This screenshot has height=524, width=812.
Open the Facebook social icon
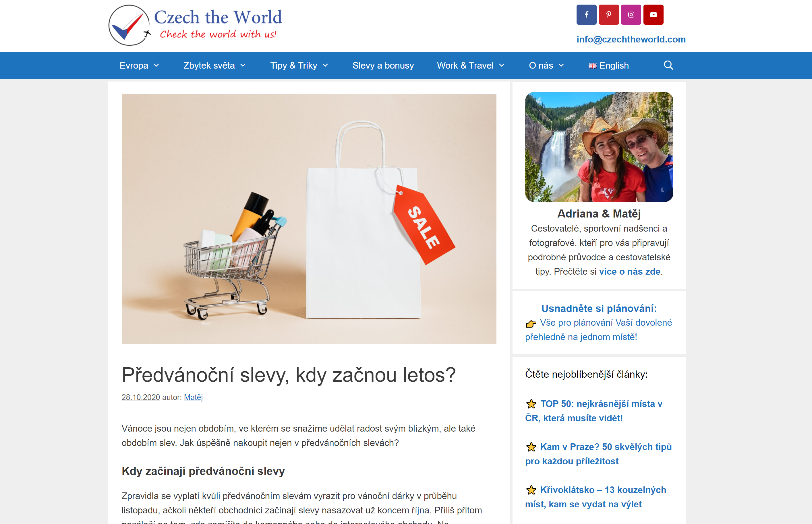tap(586, 15)
